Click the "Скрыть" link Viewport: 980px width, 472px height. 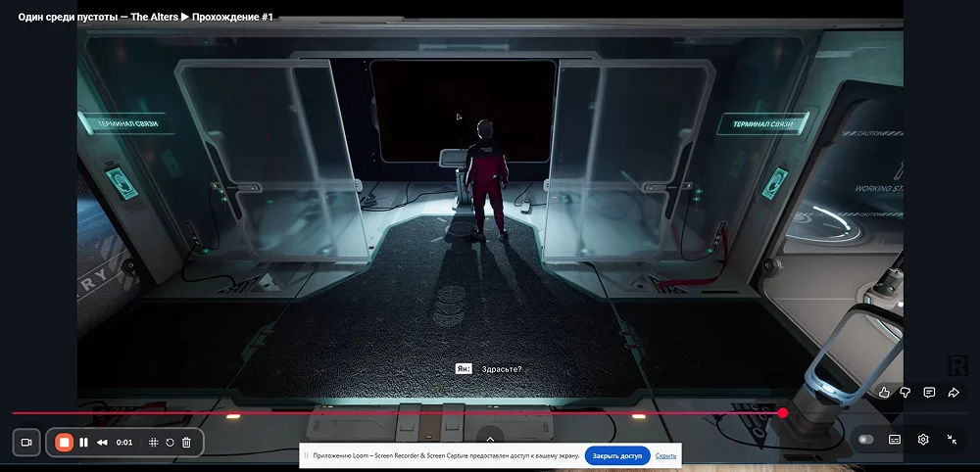pyautogui.click(x=665, y=455)
